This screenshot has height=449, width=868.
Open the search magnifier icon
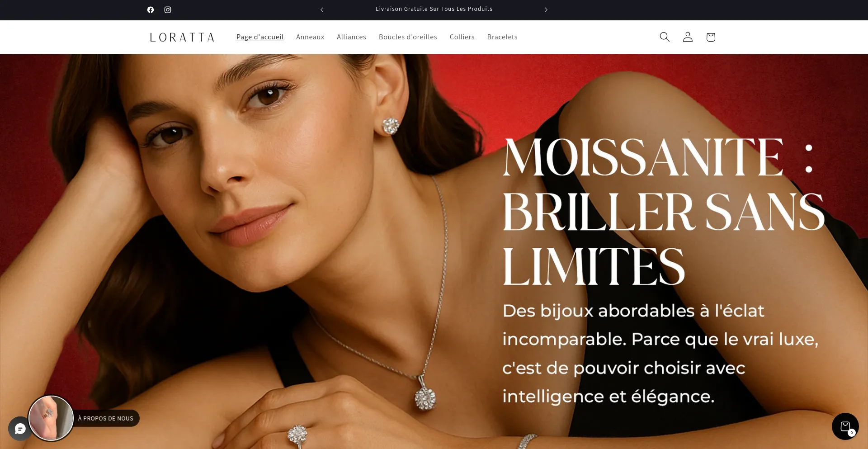(665, 37)
